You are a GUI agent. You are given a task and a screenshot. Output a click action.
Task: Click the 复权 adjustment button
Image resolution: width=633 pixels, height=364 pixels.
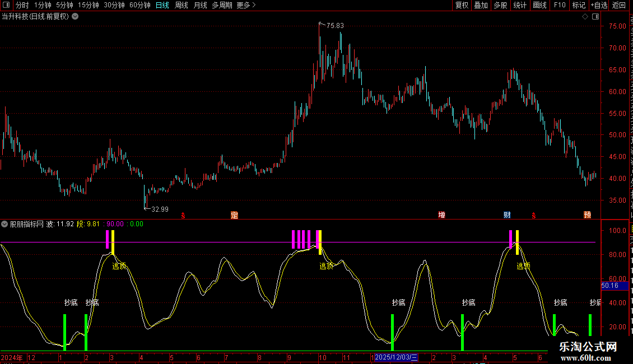pos(462,5)
